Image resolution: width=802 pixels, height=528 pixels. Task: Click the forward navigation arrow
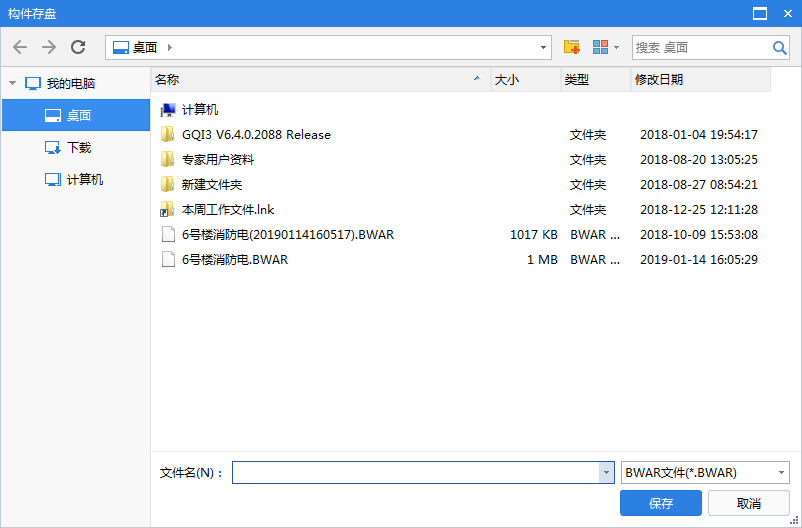tap(49, 47)
